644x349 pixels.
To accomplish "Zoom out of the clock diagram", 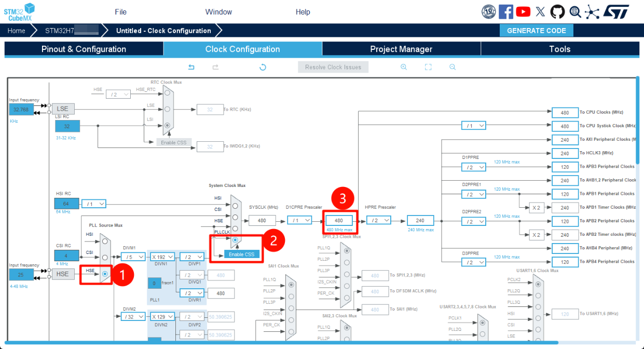I will pyautogui.click(x=453, y=67).
